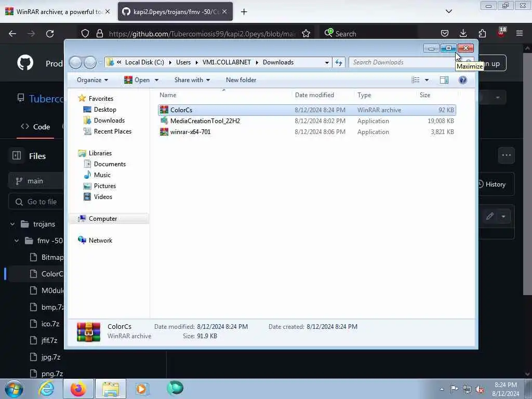Open a new Firefox tab

pos(244,12)
